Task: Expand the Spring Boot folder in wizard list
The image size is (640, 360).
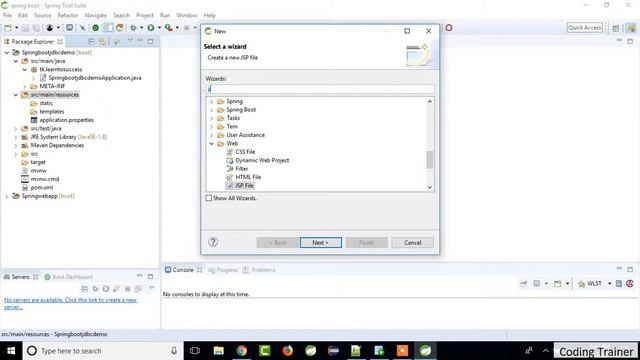Action: [211, 110]
